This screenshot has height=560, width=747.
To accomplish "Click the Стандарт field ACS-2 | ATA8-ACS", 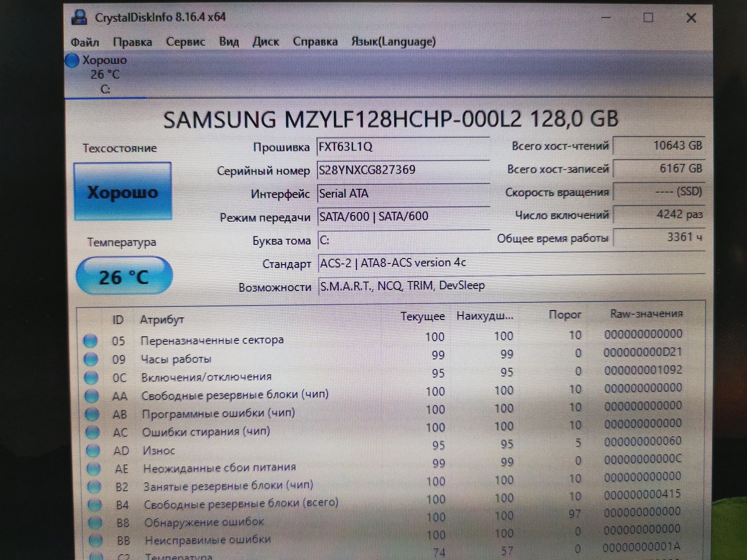I will (x=511, y=263).
